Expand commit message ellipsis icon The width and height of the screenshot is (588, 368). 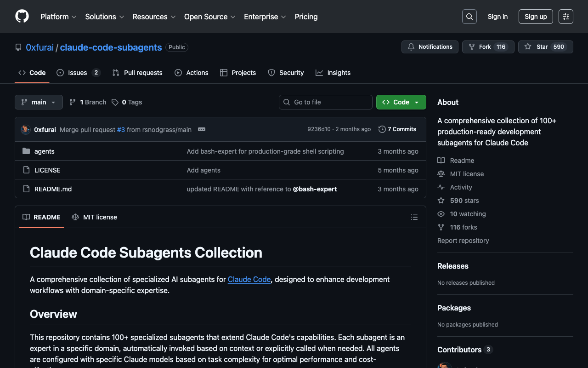[201, 129]
